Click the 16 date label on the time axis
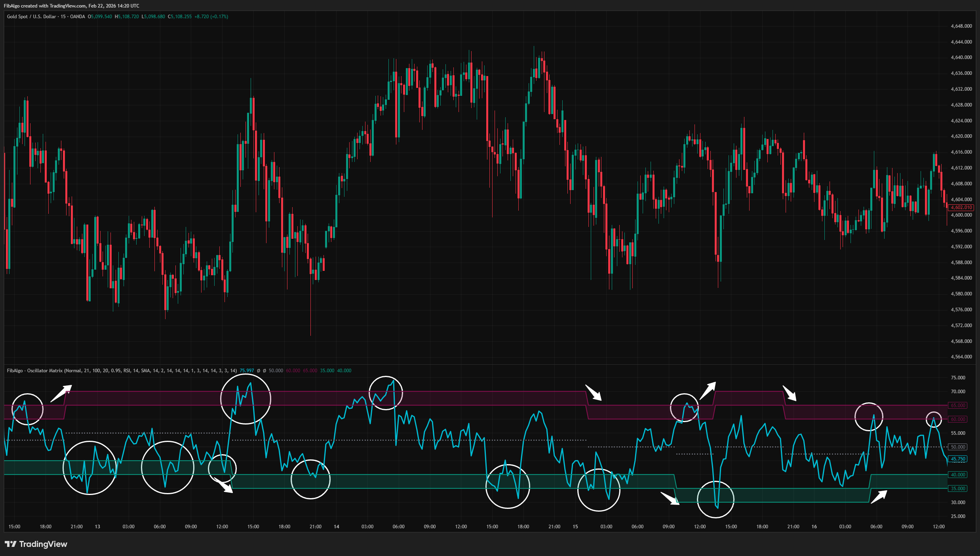The height and width of the screenshot is (556, 980). pos(814,526)
